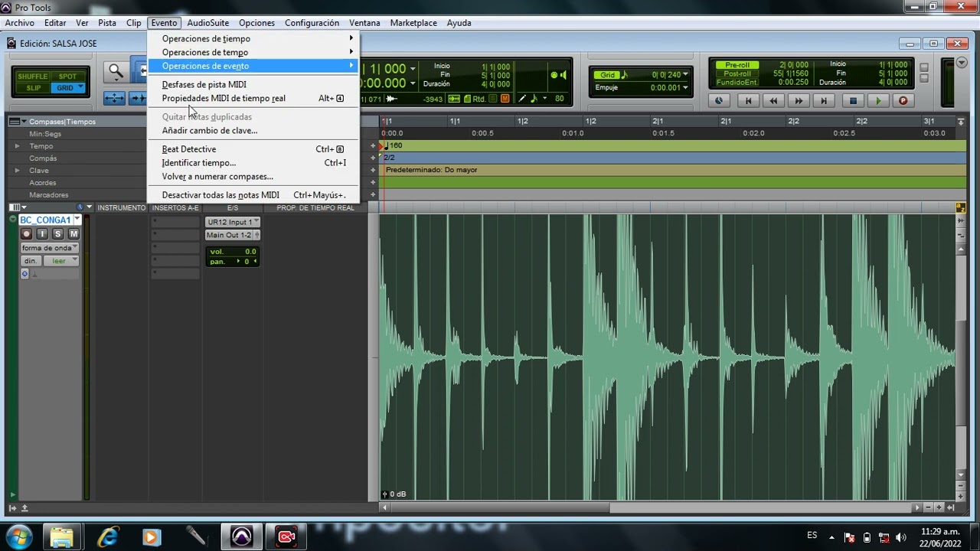Click the horizontal zoom arrows button

114,98
